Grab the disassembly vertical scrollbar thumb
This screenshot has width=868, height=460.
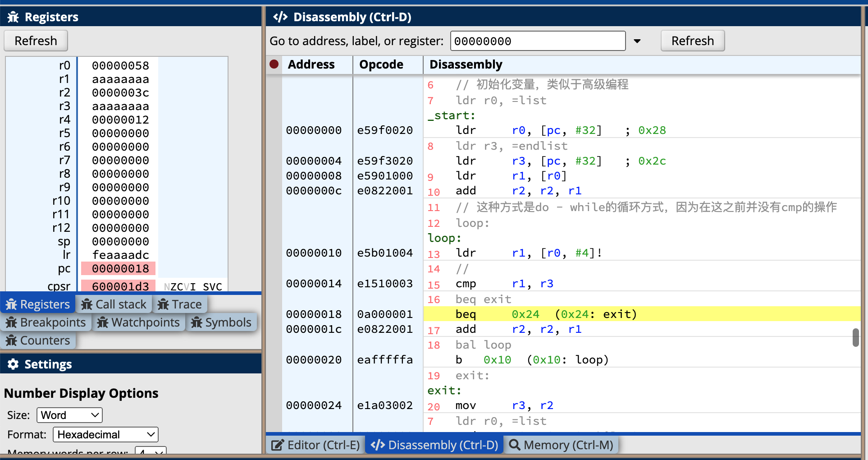[855, 337]
